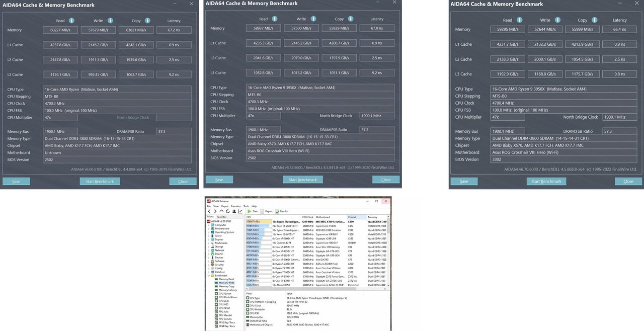Viewport: 644px width, 333px height.
Task: Click the Back arrow in AIDA64 Extreme toolbar
Action: [209, 211]
